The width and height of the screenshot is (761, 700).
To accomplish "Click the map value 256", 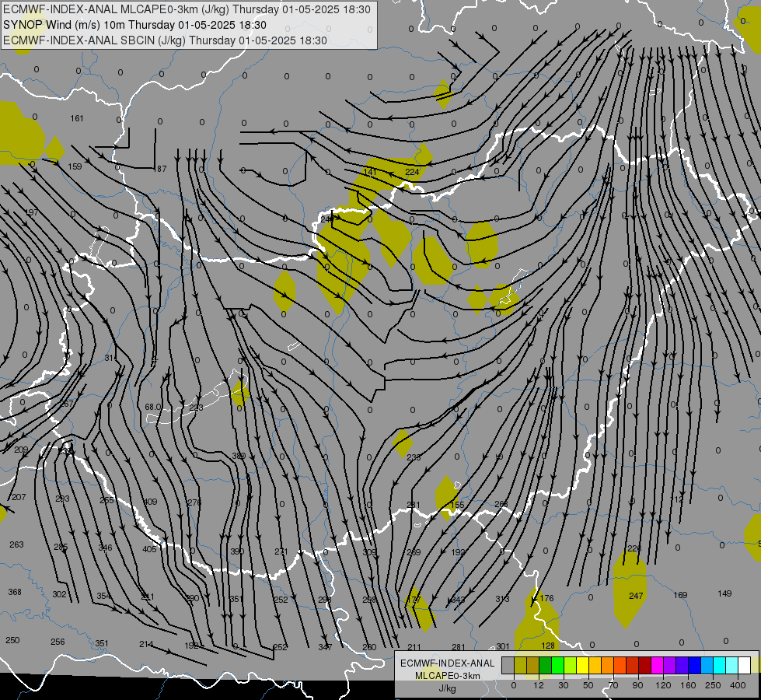I will click(58, 642).
